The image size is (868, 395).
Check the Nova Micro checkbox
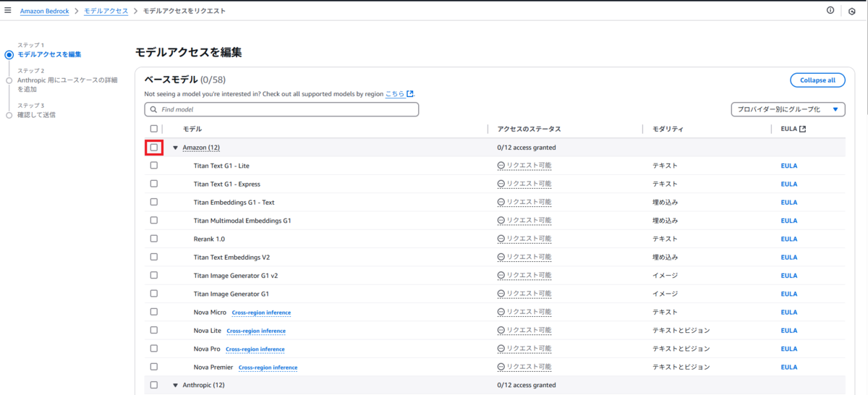coord(153,312)
